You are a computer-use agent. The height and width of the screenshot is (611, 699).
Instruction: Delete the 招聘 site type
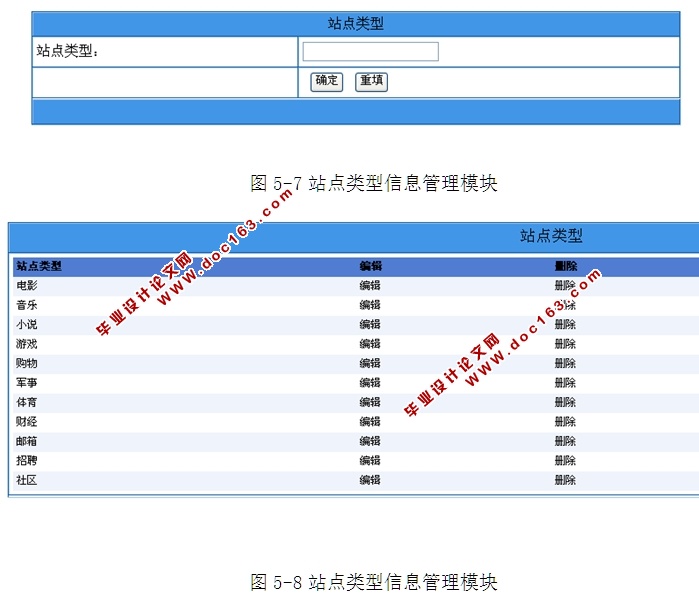click(x=565, y=460)
